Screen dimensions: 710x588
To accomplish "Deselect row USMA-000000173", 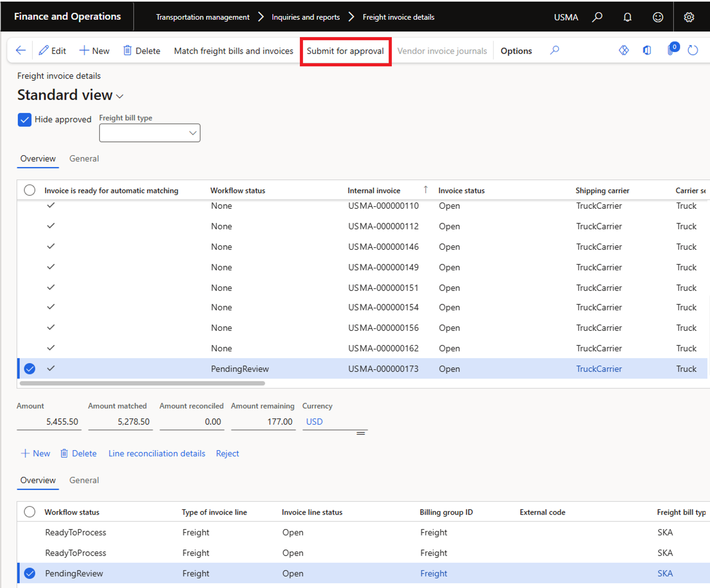I will pos(30,369).
